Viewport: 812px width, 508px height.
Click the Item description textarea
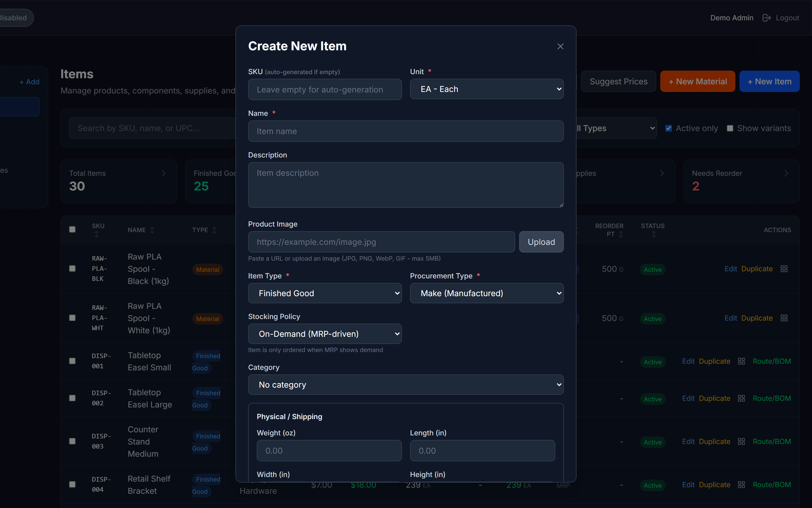tap(406, 185)
